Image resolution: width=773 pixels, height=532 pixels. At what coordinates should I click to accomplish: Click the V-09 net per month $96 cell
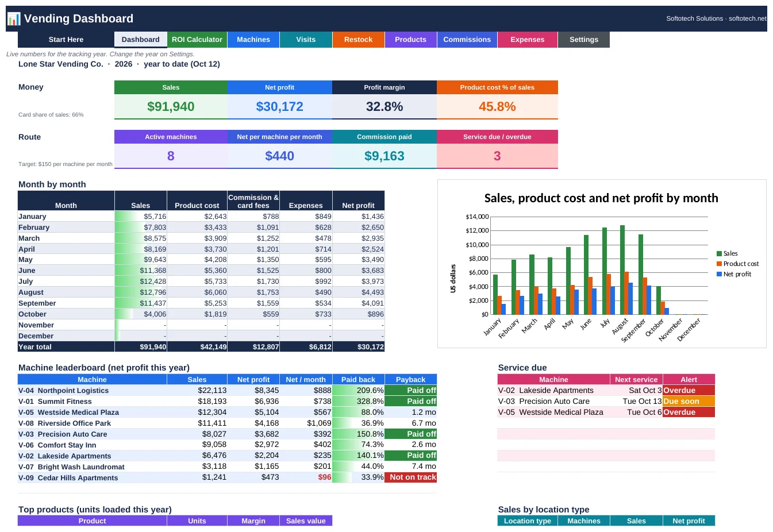point(306,477)
